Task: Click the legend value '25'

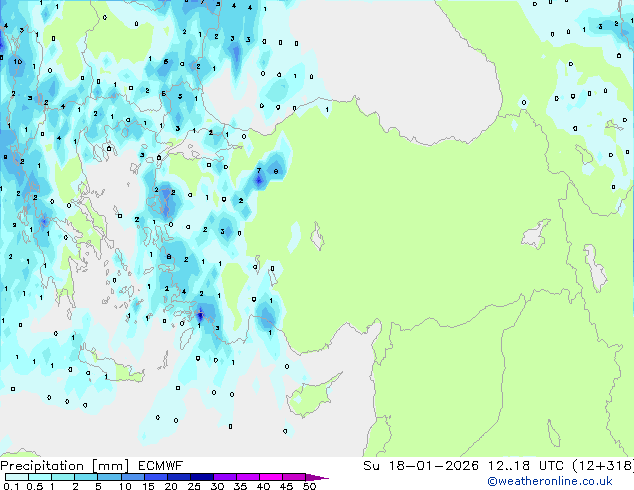Action: click(194, 486)
